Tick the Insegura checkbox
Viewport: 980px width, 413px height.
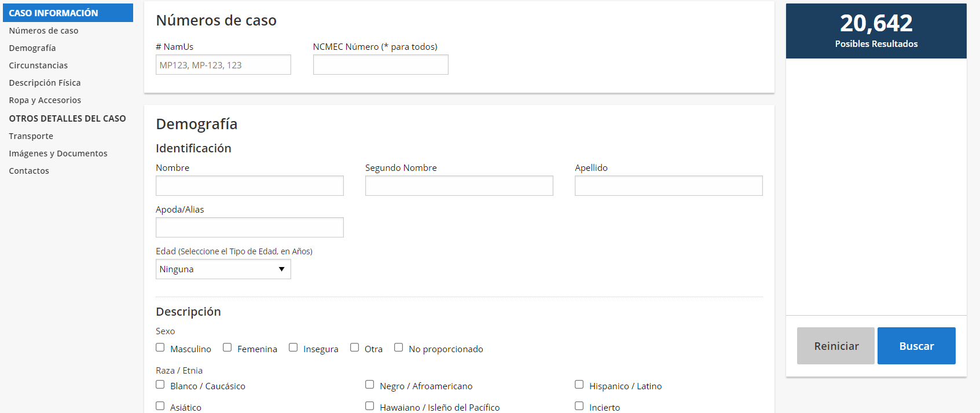(x=293, y=348)
